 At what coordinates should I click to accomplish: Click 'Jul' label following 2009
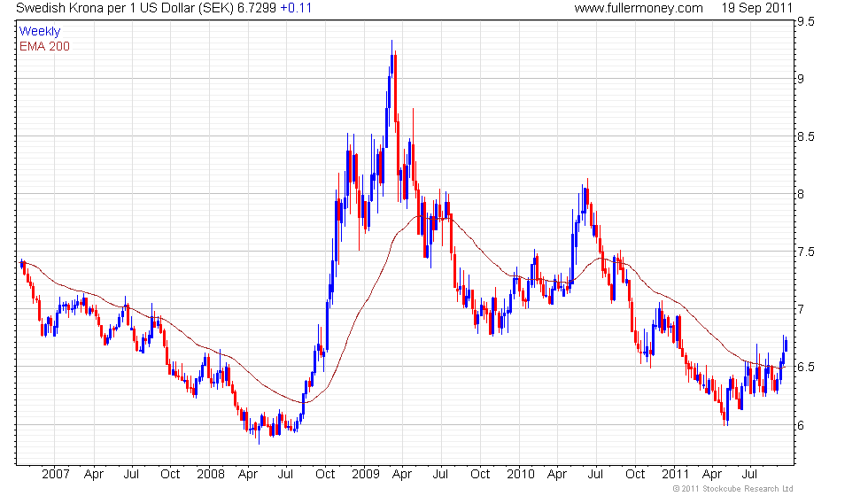[441, 475]
